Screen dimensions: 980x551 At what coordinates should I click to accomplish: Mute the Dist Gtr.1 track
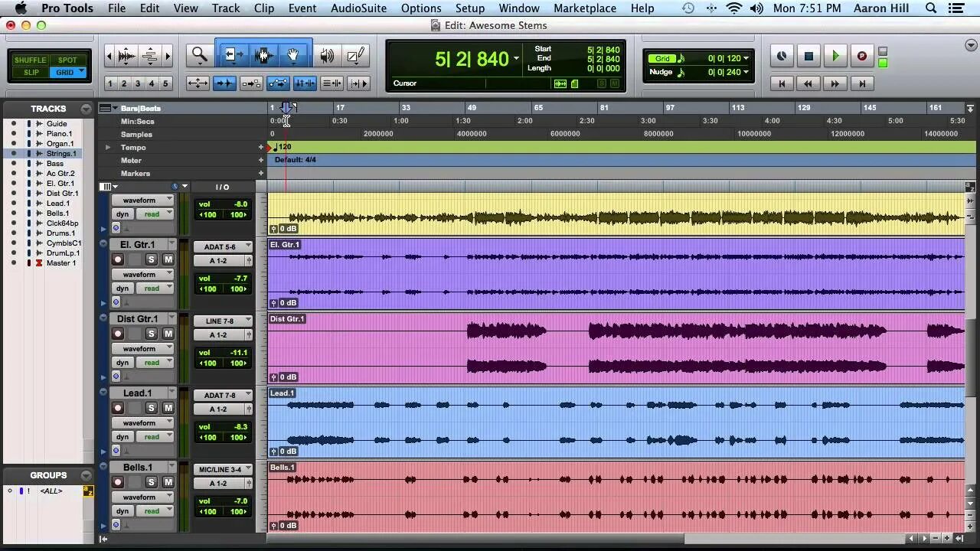[x=168, y=334]
